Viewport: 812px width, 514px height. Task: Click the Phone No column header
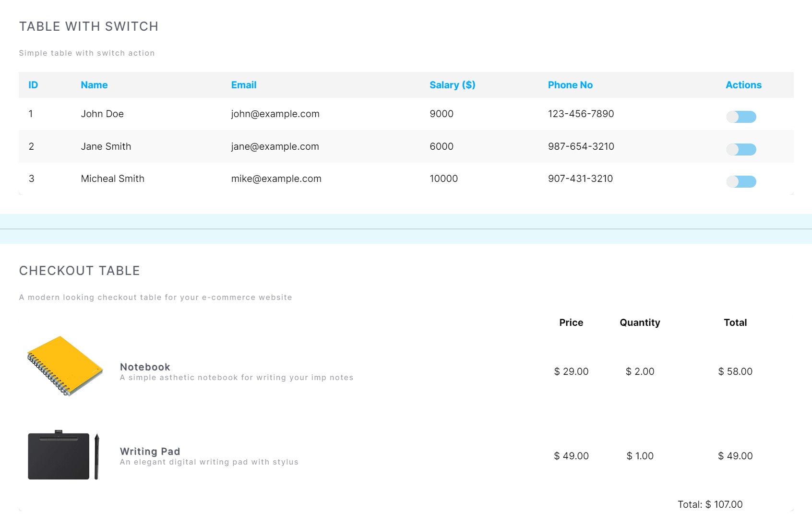click(x=570, y=85)
